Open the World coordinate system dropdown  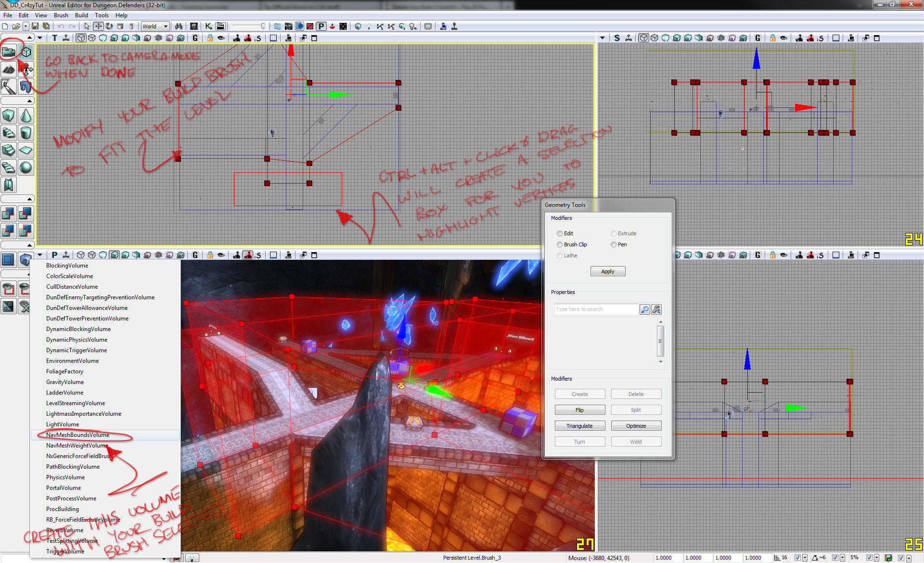155,26
